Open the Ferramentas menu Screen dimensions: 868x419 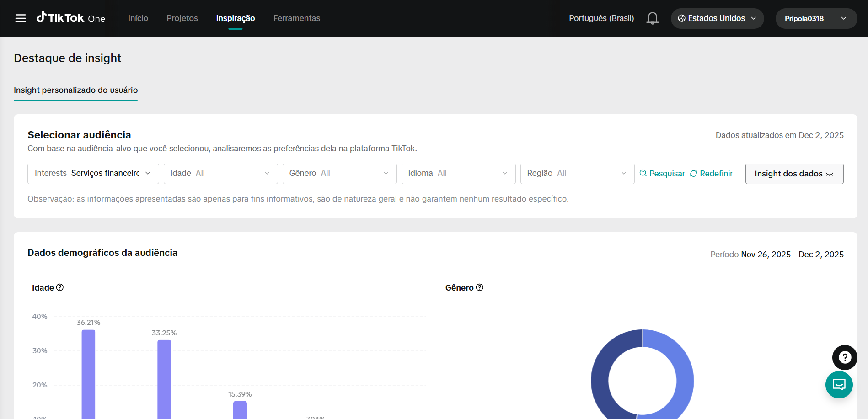click(296, 18)
